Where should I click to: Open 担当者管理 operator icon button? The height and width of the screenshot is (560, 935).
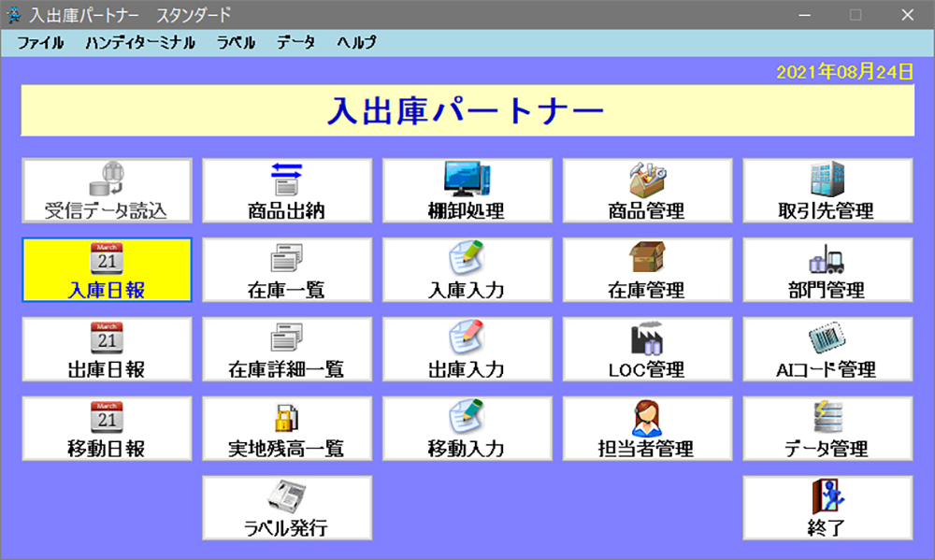pyautogui.click(x=647, y=429)
